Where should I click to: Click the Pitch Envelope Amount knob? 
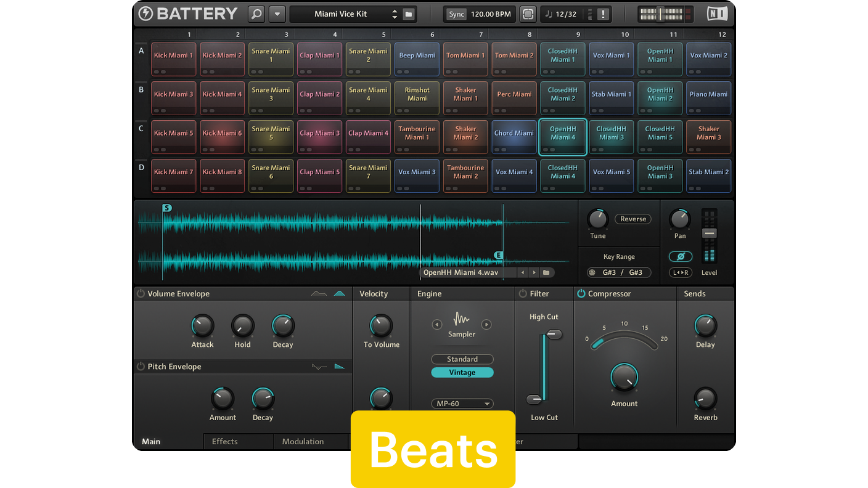point(223,399)
